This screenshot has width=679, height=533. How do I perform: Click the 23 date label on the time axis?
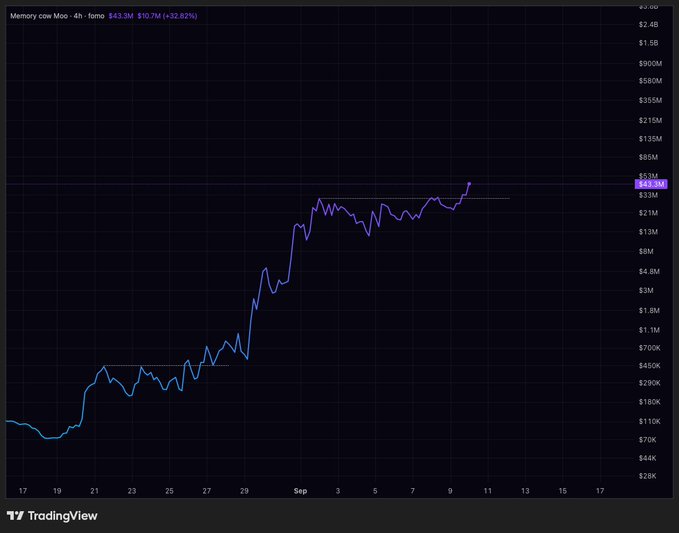(x=132, y=491)
